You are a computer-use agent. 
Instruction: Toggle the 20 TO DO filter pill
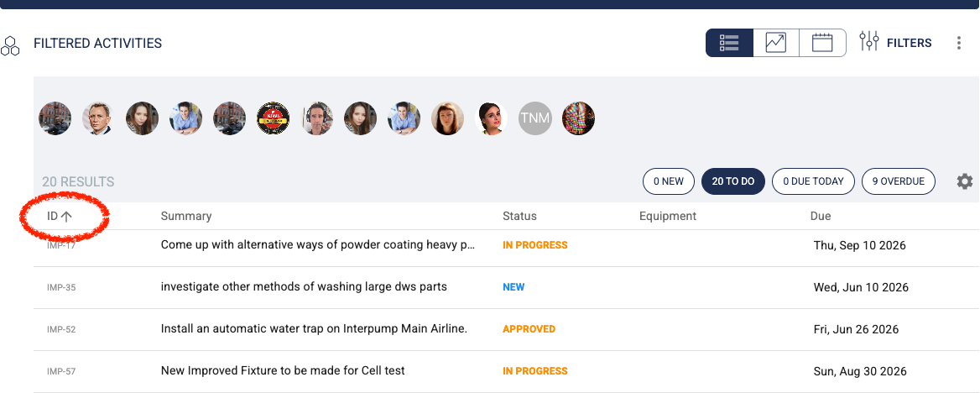tap(733, 181)
